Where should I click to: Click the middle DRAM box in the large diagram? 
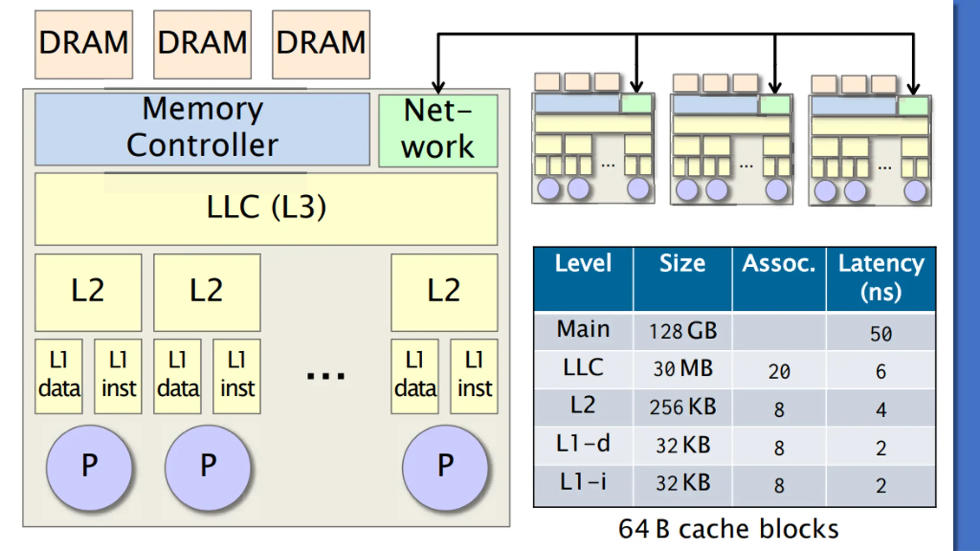coord(203,45)
